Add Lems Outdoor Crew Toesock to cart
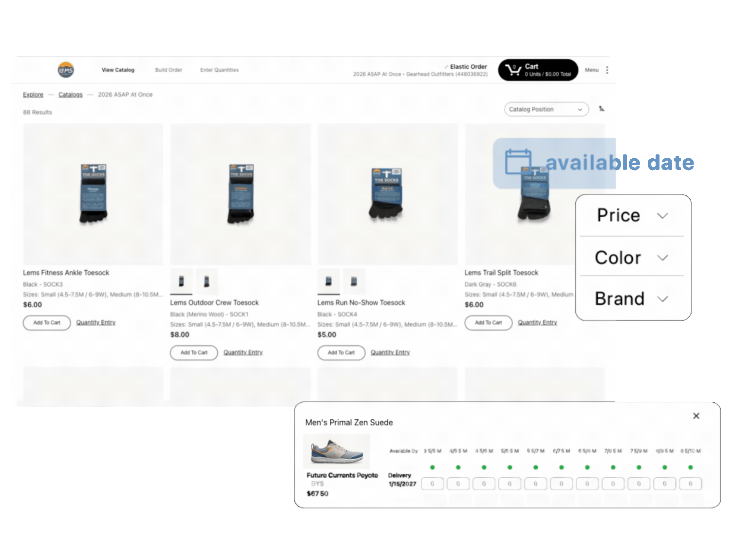This screenshot has height=560, width=735. point(194,353)
